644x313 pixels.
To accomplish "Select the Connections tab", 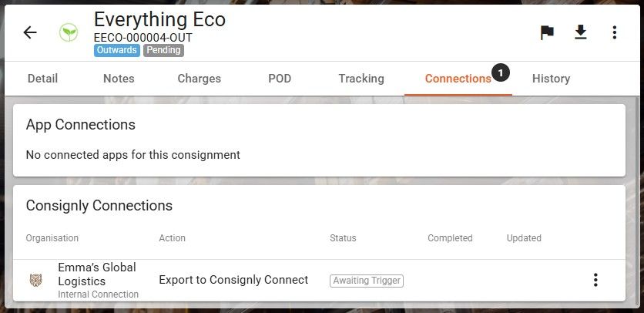I will [x=458, y=79].
